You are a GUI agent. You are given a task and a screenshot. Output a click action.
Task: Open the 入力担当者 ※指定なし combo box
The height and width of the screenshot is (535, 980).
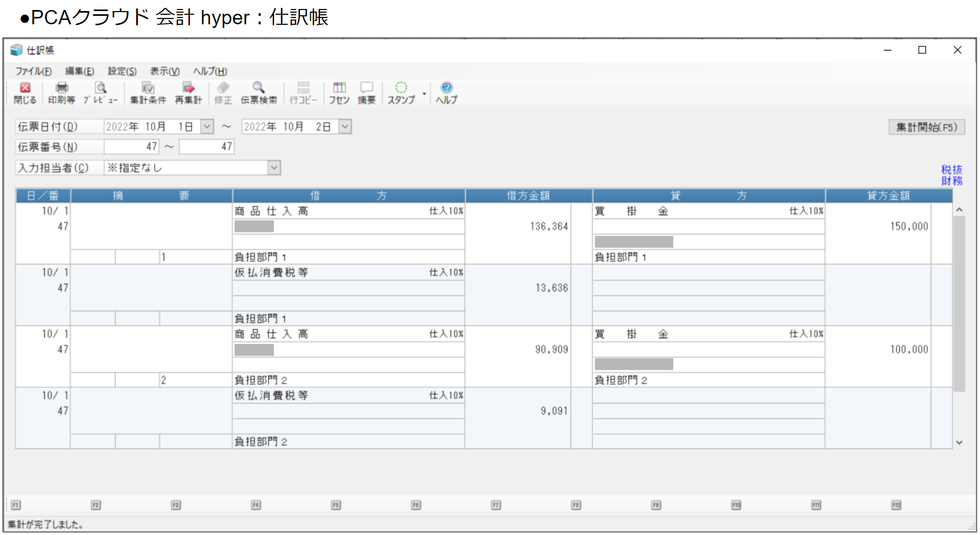[193, 168]
